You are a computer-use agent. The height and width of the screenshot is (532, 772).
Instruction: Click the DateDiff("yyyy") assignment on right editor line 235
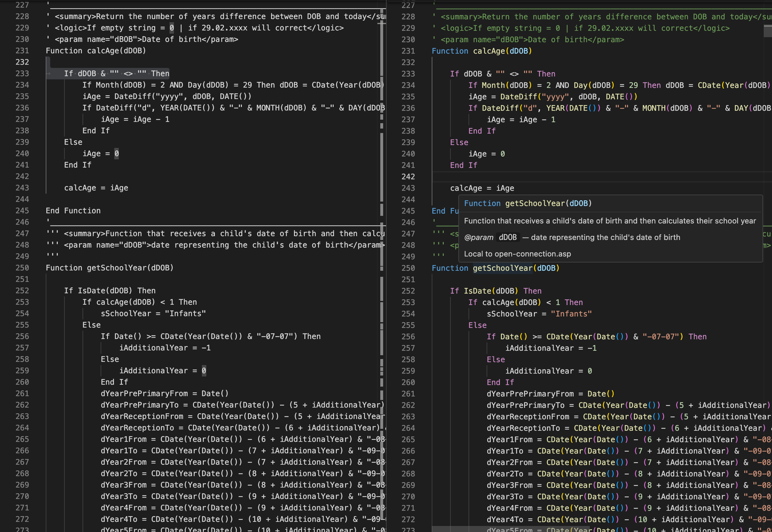tap(553, 97)
